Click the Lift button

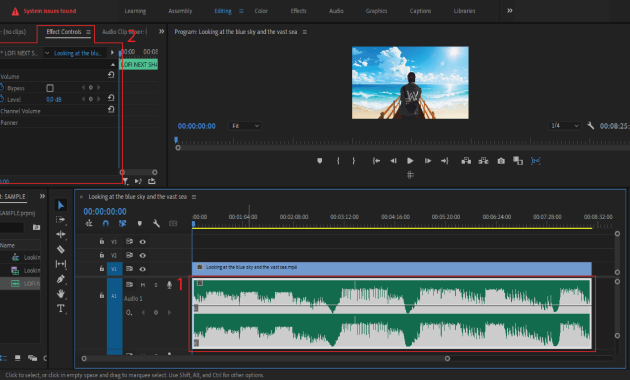[466, 161]
